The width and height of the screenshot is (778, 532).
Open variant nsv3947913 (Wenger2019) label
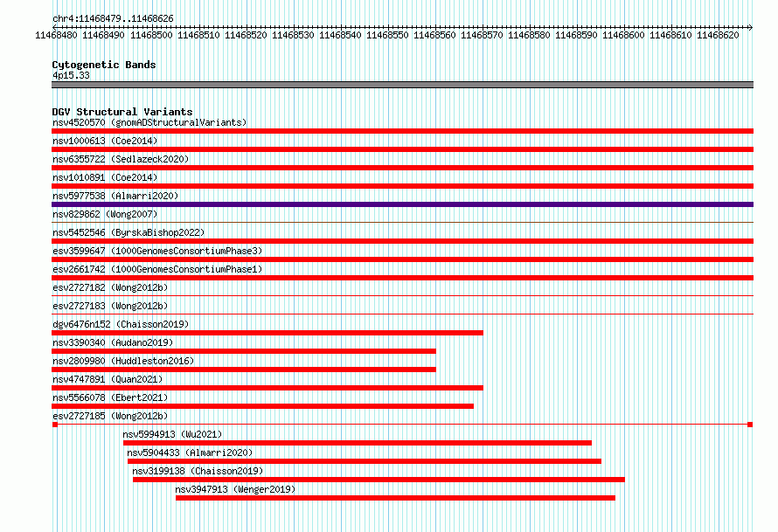coord(235,489)
